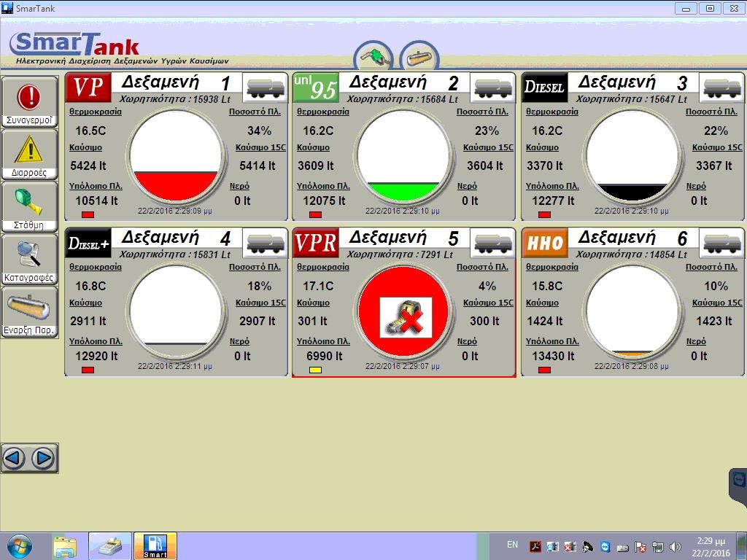Screen dimensions: 747x560
Task: Click the Έναρξη Παρ. tank delivery button
Action: tap(29, 312)
